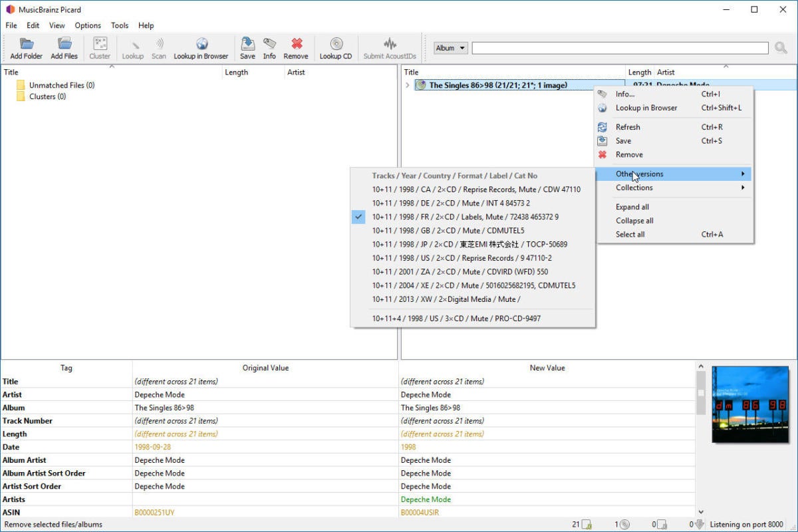
Task: Select the 1998 GB Mute CDMUTEL5 version
Action: (x=473, y=231)
